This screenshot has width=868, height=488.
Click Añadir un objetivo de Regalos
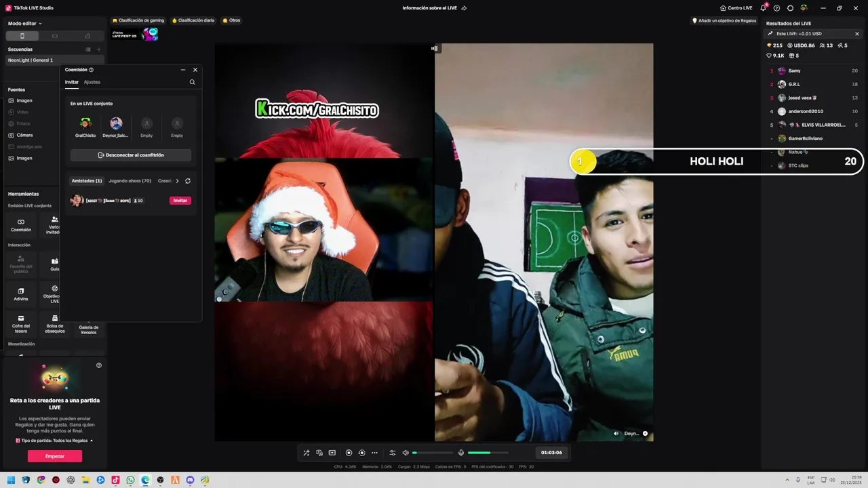[724, 20]
